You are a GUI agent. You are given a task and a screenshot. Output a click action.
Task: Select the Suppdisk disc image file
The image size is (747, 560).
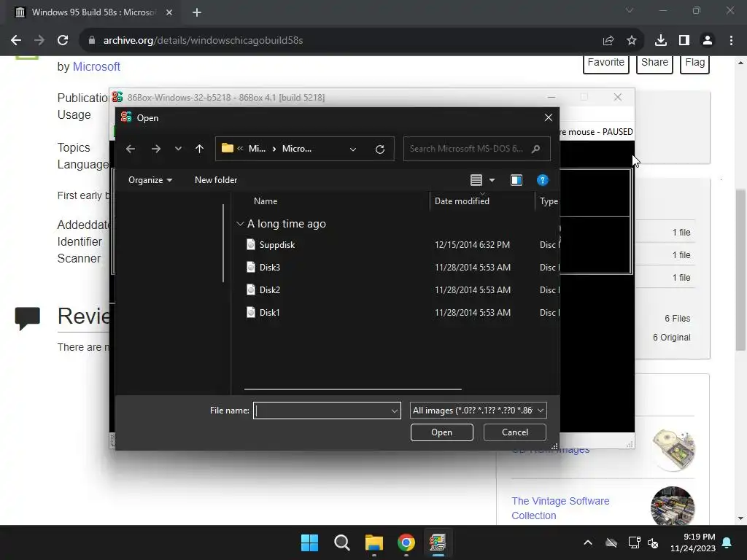click(x=277, y=245)
